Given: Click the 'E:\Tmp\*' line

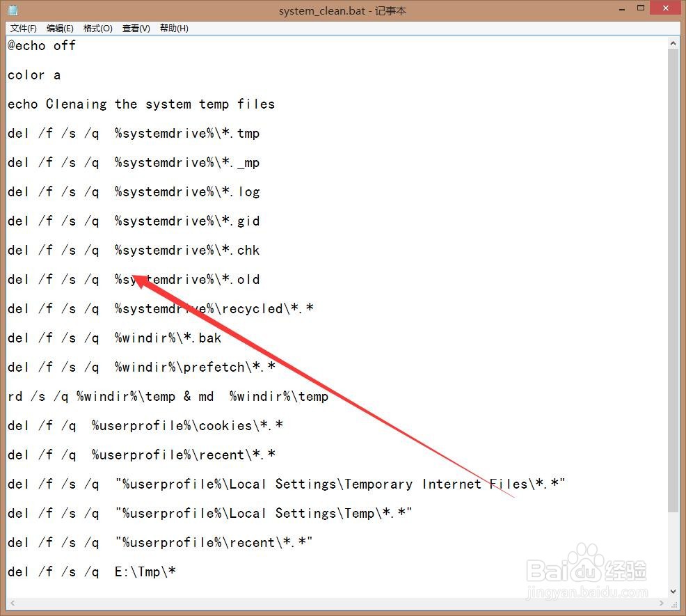Looking at the screenshot, I should point(91,572).
